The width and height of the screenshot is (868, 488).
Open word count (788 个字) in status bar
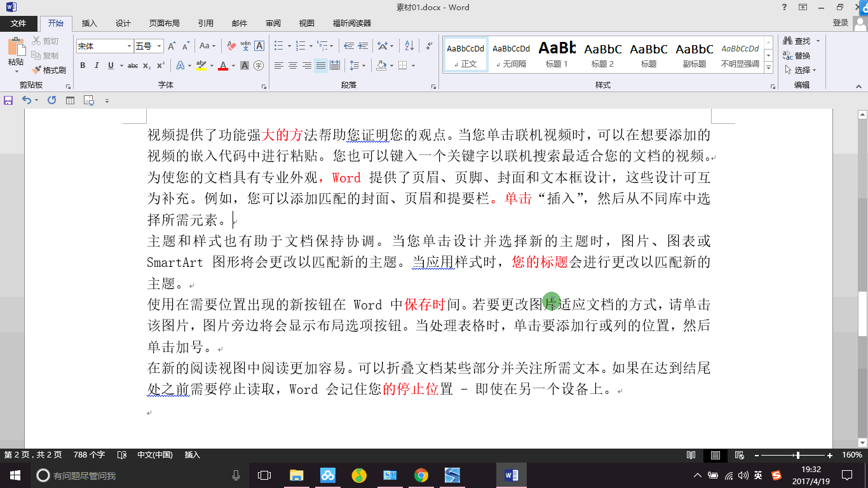coord(89,455)
